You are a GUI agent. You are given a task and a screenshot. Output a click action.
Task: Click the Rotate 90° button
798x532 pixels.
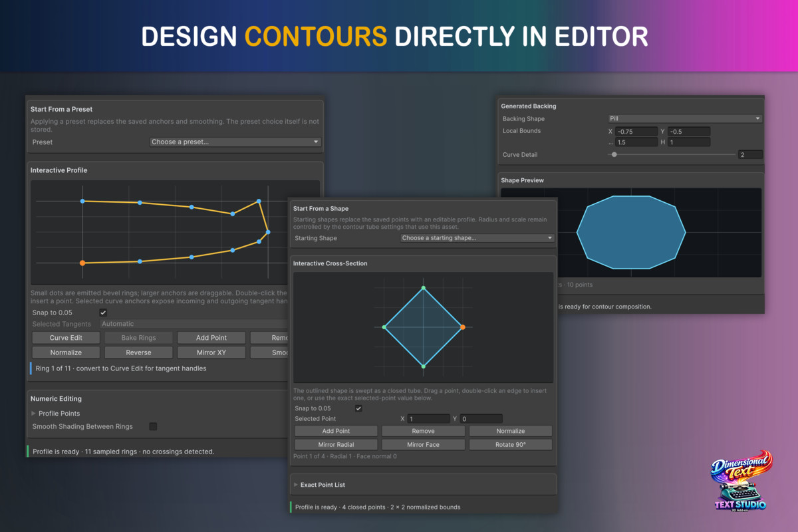pos(511,445)
